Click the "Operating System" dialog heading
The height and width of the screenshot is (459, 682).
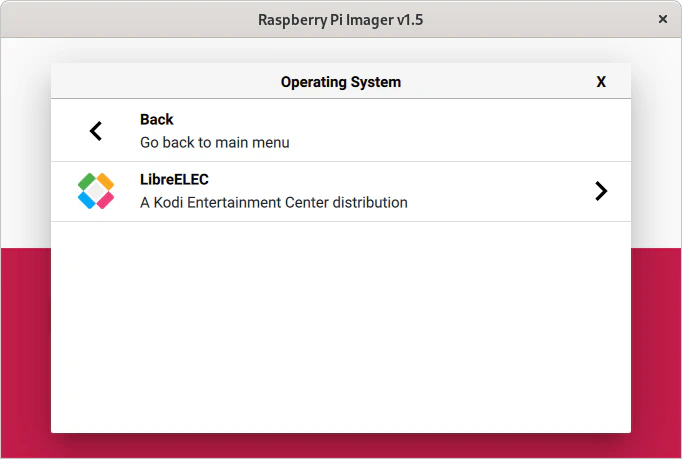pyautogui.click(x=341, y=82)
